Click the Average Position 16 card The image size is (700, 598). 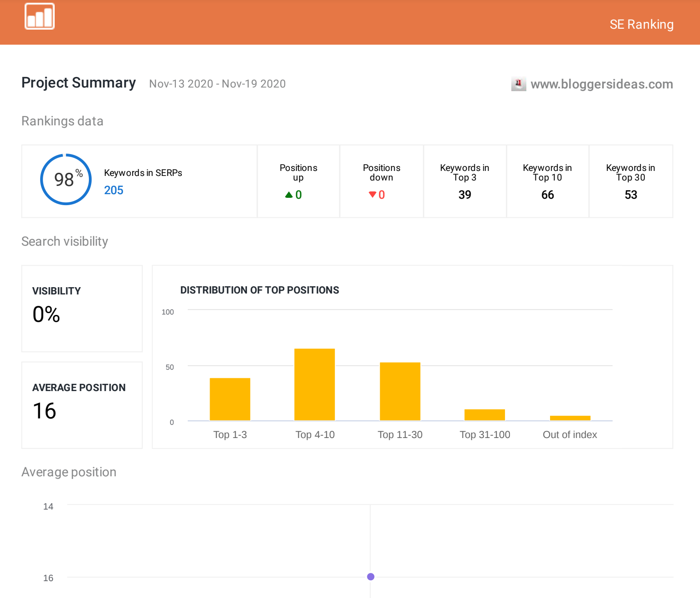[x=82, y=405]
